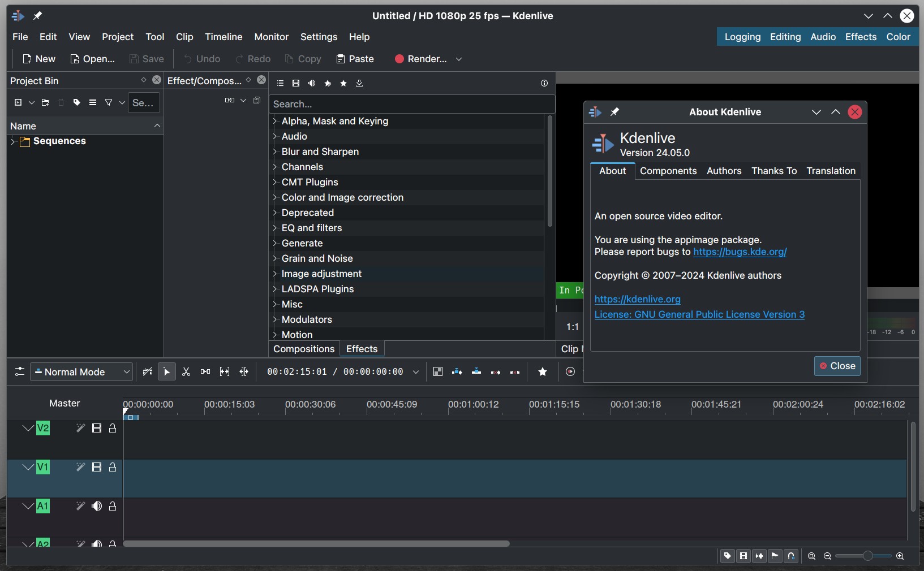Select the Spacer tool in timeline toolbar
This screenshot has width=924, height=571.
(205, 371)
